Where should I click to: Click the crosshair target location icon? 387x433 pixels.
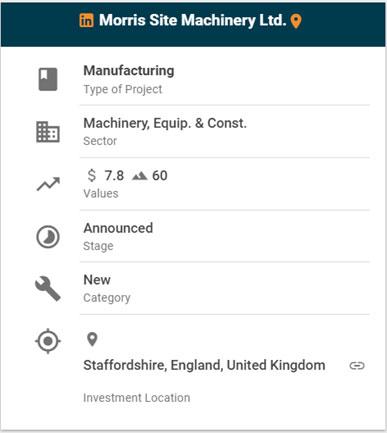48,341
